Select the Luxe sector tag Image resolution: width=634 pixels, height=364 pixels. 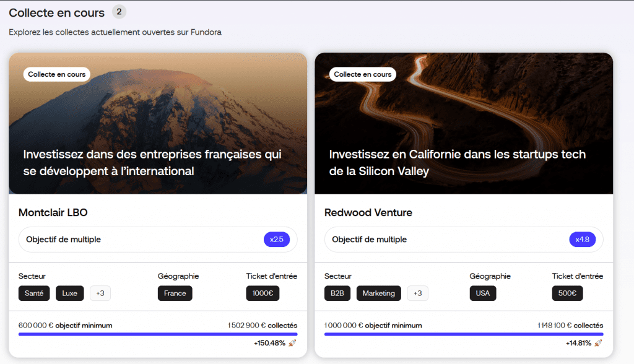pos(70,293)
